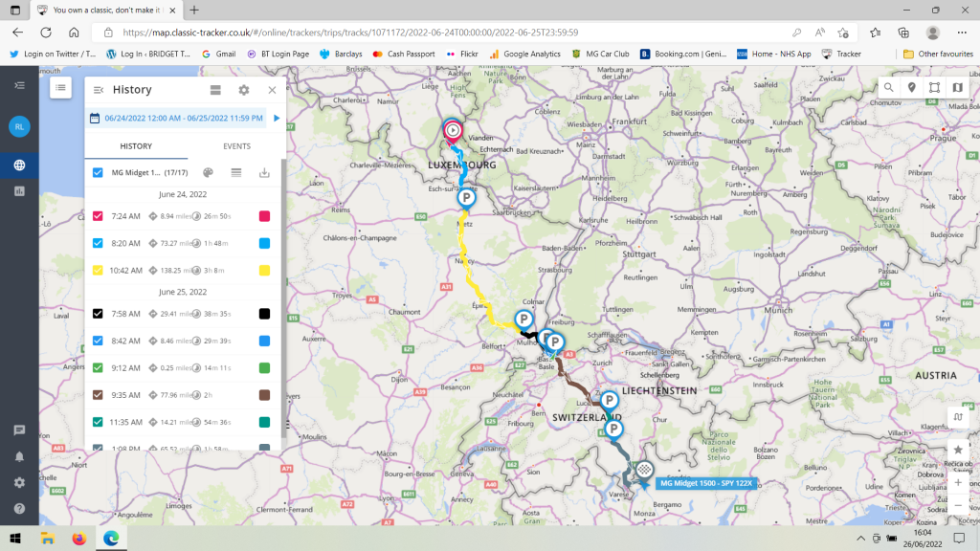
Task: Select the 'You own a classic' browser tab
Action: point(106,10)
